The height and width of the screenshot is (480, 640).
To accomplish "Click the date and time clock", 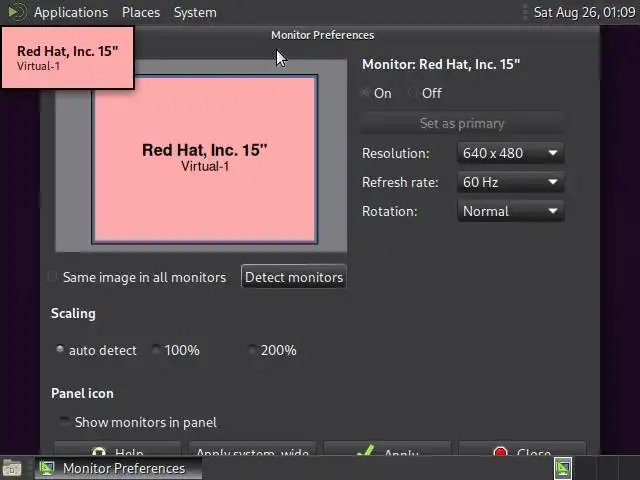I will (584, 12).
